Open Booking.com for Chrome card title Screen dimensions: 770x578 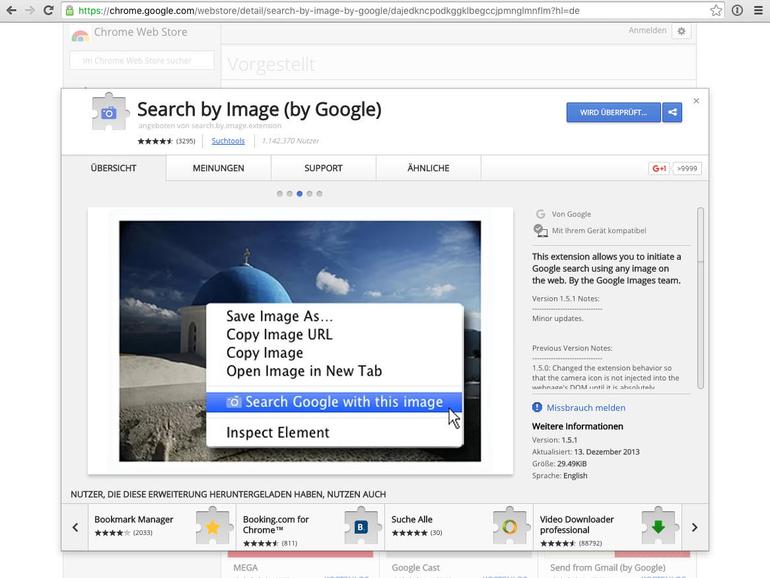(275, 524)
